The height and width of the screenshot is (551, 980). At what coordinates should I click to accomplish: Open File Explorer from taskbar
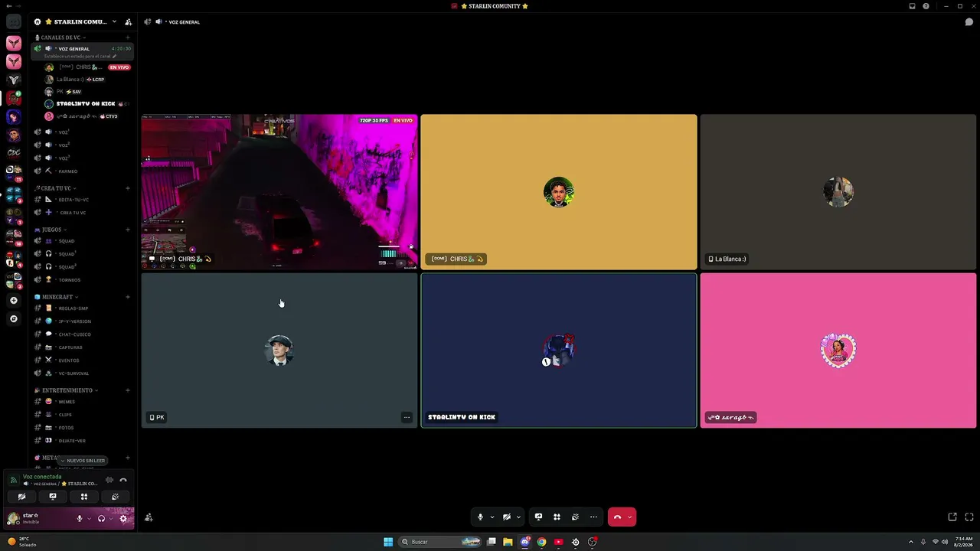(x=508, y=542)
